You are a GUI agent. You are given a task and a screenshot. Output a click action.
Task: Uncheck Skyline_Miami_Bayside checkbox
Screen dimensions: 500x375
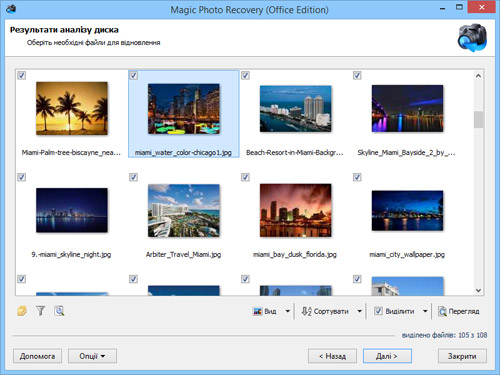click(357, 75)
